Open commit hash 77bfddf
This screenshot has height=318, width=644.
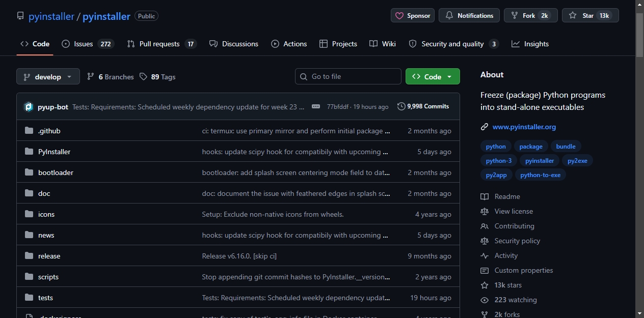[338, 107]
